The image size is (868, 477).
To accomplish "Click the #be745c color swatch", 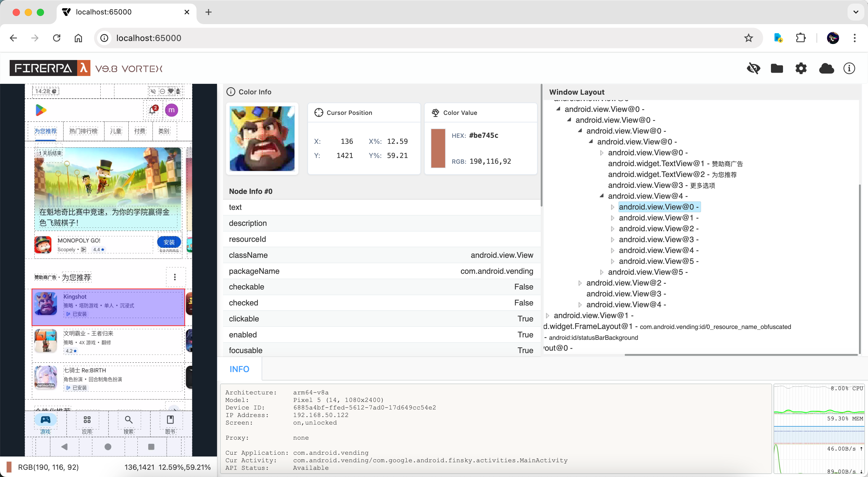I will [x=438, y=148].
